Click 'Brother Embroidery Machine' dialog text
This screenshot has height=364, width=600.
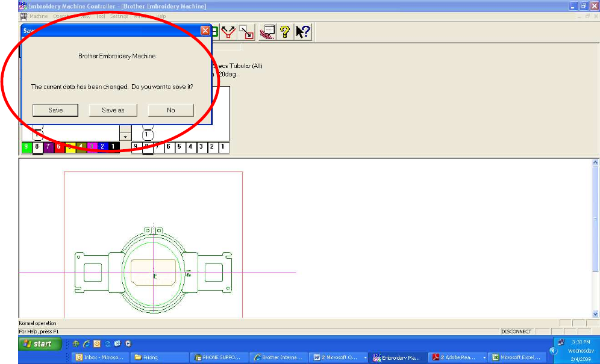117,56
